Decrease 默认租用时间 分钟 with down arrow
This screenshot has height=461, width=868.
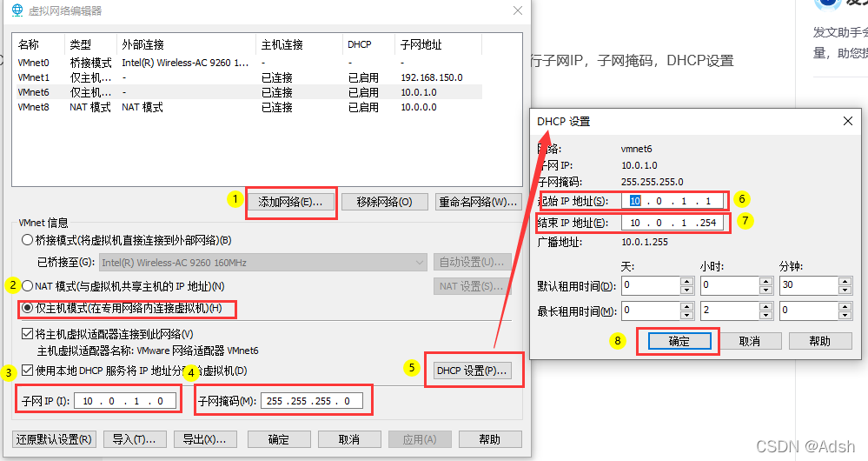pos(845,290)
